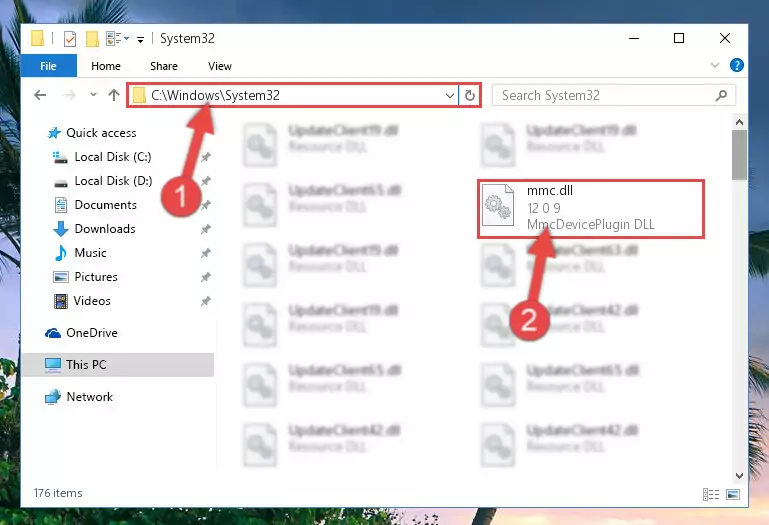Image resolution: width=769 pixels, height=525 pixels.
Task: Go up one folder level
Action: point(114,95)
